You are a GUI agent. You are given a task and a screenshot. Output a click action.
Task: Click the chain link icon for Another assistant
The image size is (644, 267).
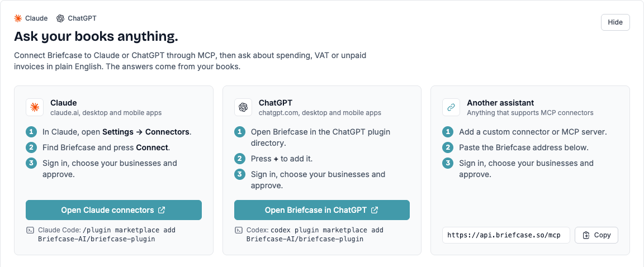451,107
